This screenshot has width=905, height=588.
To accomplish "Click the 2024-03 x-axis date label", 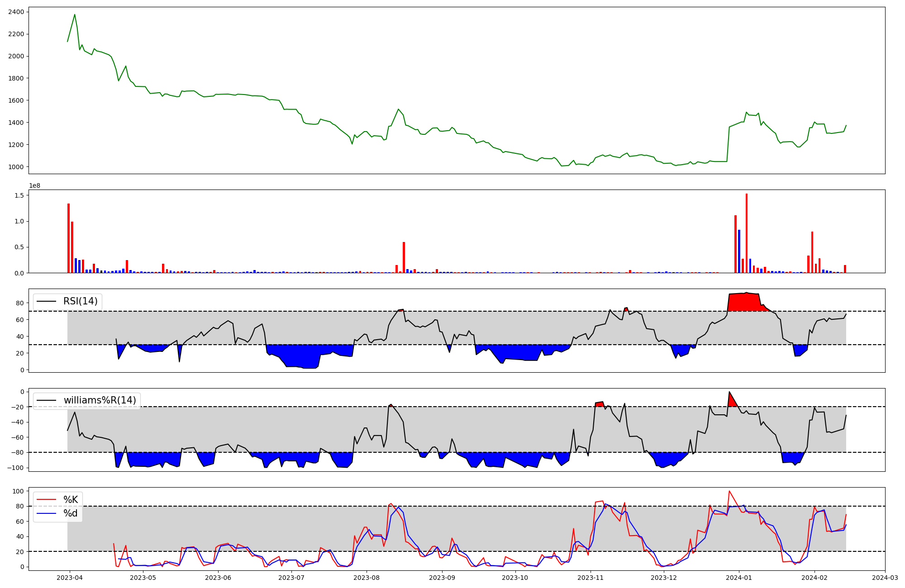I will click(885, 578).
